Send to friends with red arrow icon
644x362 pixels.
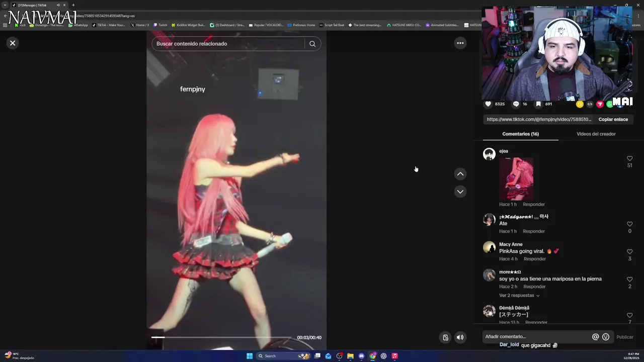[600, 104]
